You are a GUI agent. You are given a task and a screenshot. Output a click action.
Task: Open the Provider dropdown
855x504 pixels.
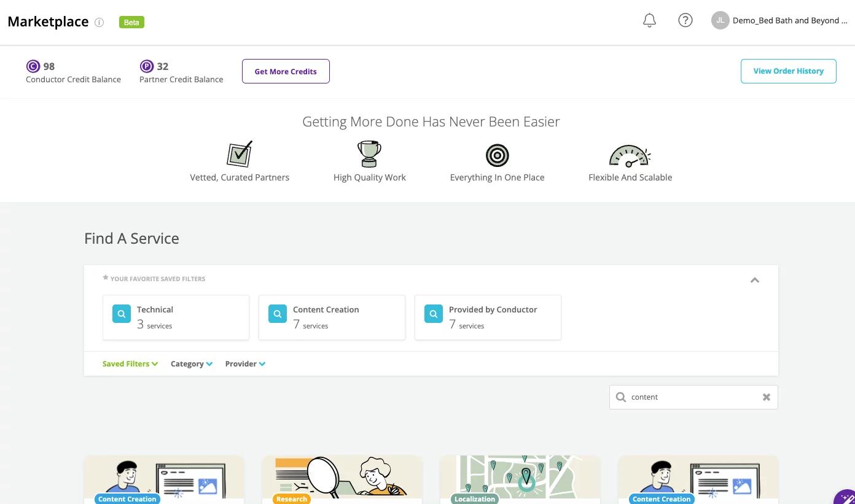(245, 364)
